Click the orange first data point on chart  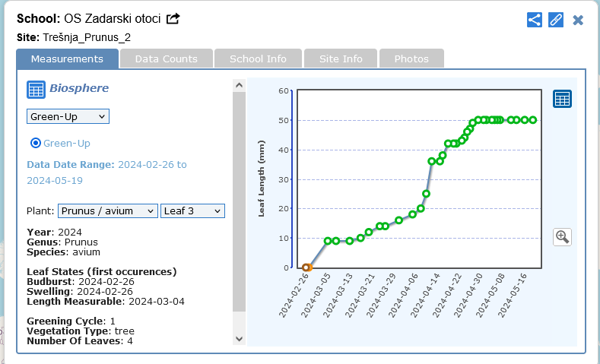tap(306, 267)
